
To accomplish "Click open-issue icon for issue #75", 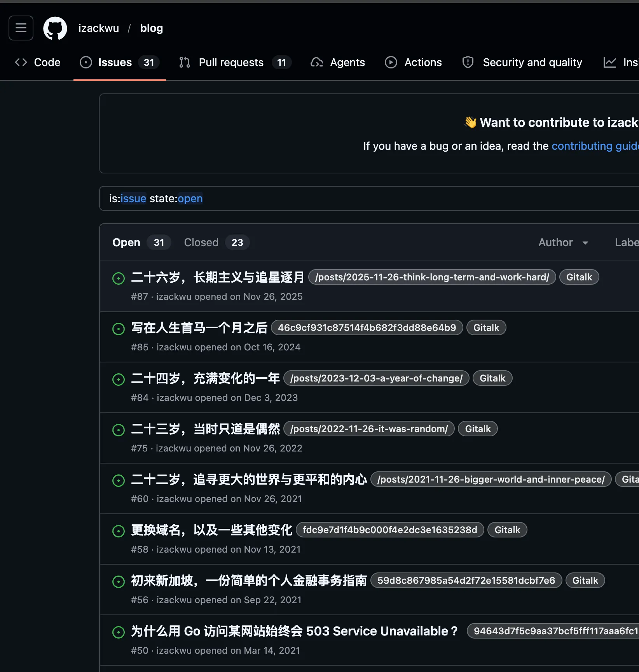I will pyautogui.click(x=119, y=430).
